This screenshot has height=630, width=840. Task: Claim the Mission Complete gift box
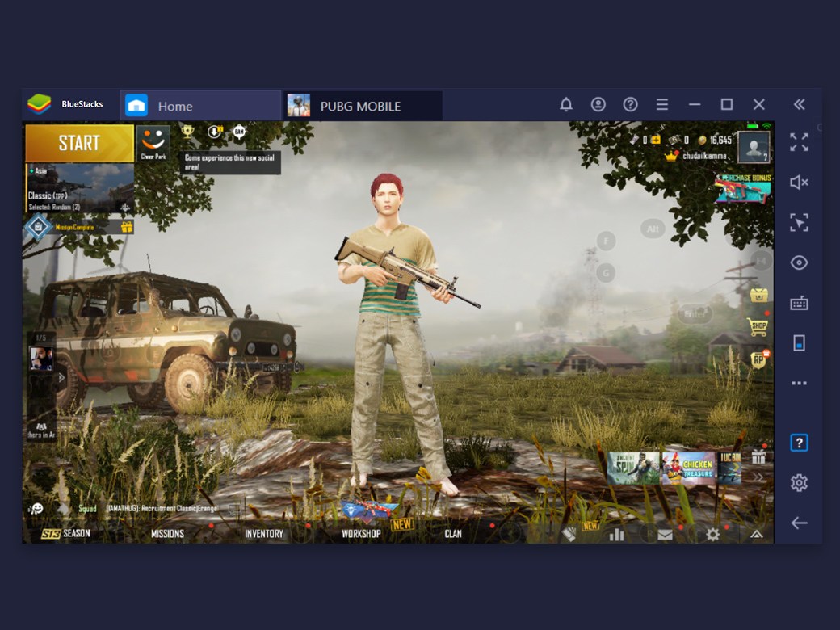tap(127, 227)
